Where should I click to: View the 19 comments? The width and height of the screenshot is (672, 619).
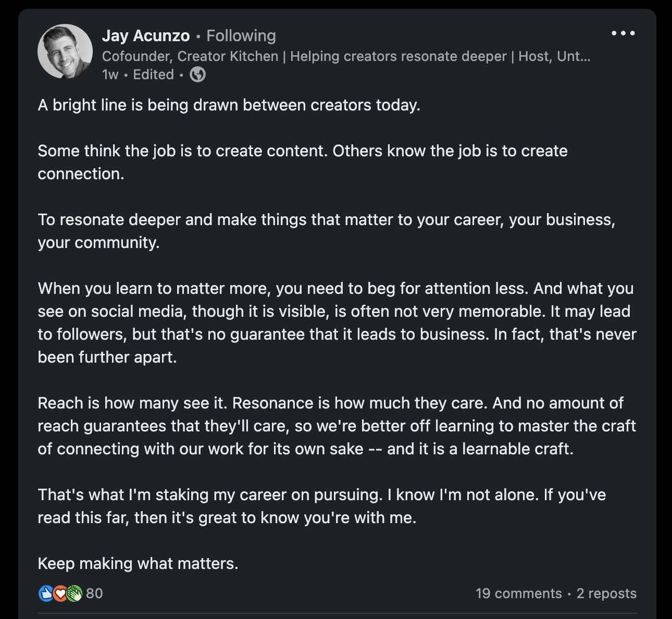click(518, 593)
